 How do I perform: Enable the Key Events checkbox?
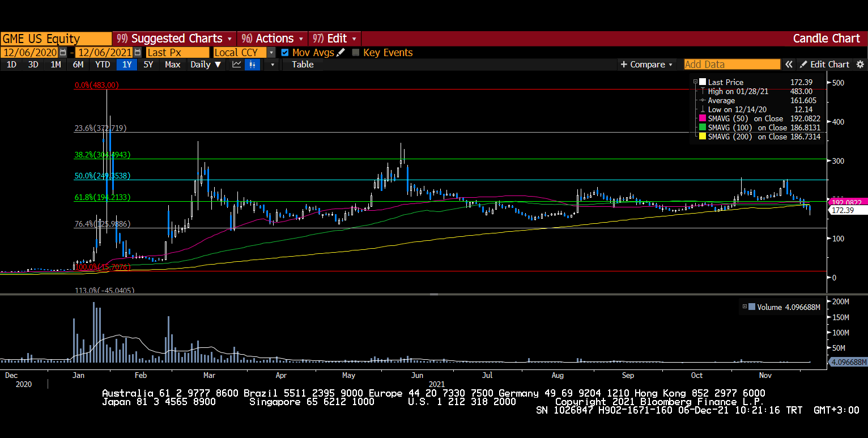pyautogui.click(x=356, y=52)
